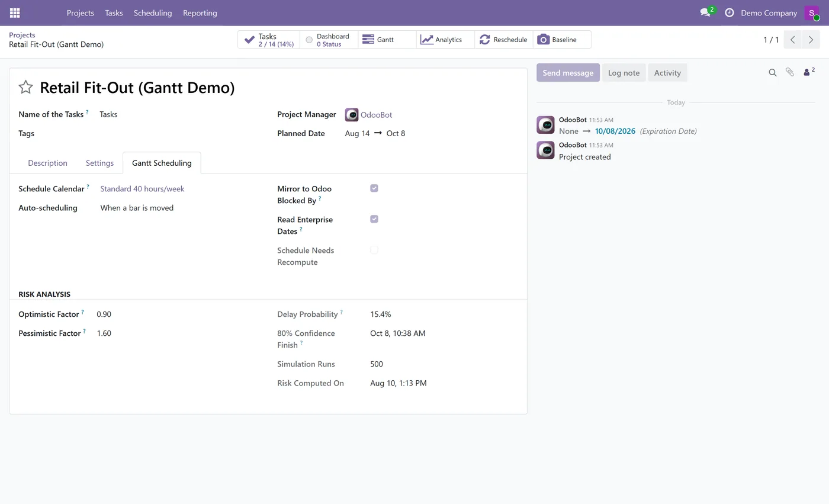Viewport: 829px width, 504px height.
Task: Toggle Schedule Needs Recompute checkbox
Action: (374, 250)
